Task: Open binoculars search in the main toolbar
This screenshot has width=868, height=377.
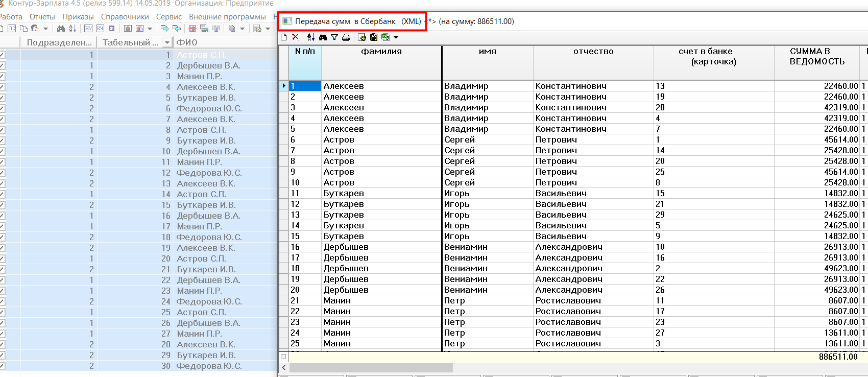Action: tap(61, 28)
